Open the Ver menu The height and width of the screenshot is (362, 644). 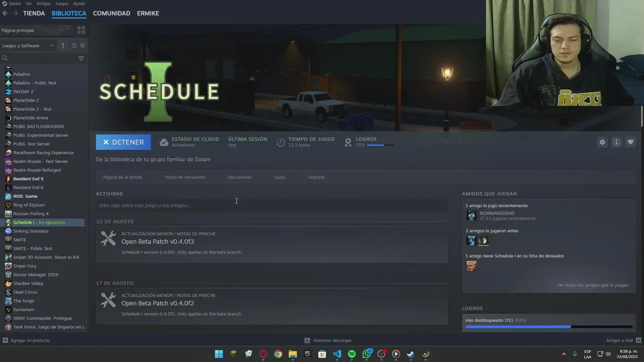pyautogui.click(x=29, y=4)
